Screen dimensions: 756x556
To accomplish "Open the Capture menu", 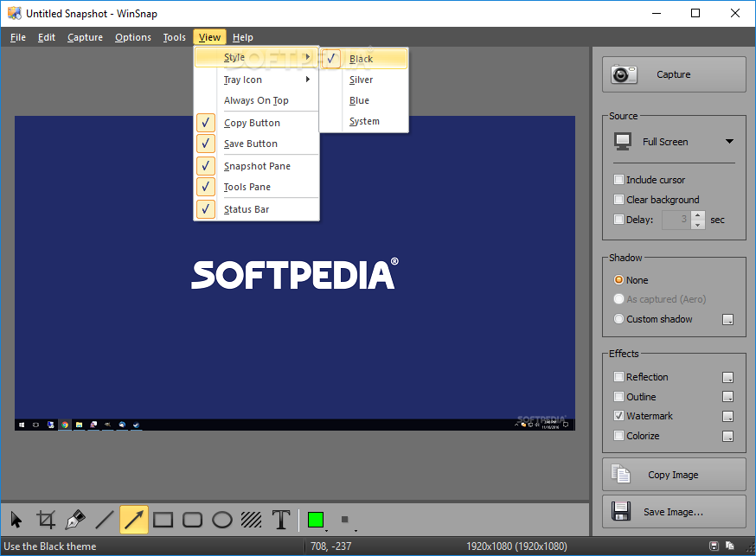I will click(85, 37).
